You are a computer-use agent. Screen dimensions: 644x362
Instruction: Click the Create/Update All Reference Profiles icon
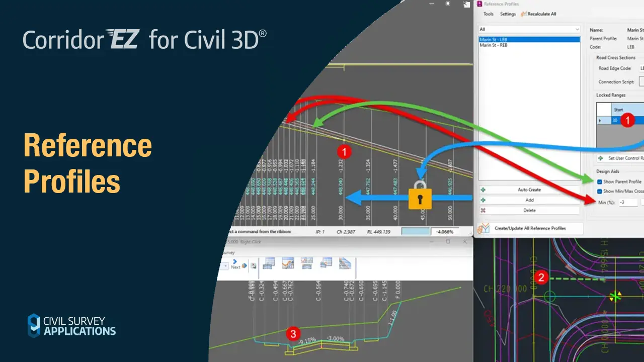coord(484,228)
